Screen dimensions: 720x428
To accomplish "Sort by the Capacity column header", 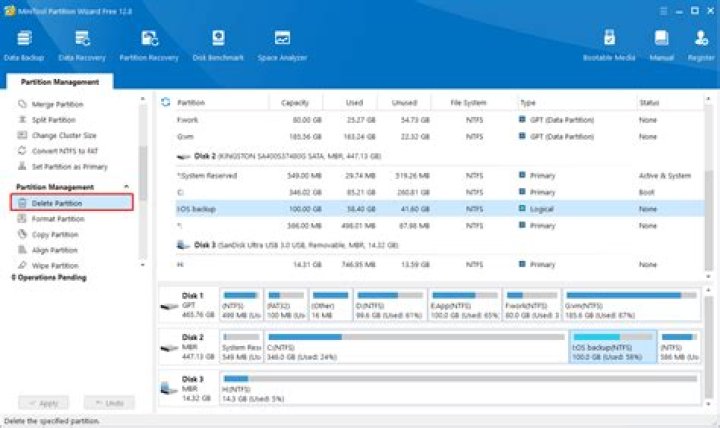I will (295, 102).
